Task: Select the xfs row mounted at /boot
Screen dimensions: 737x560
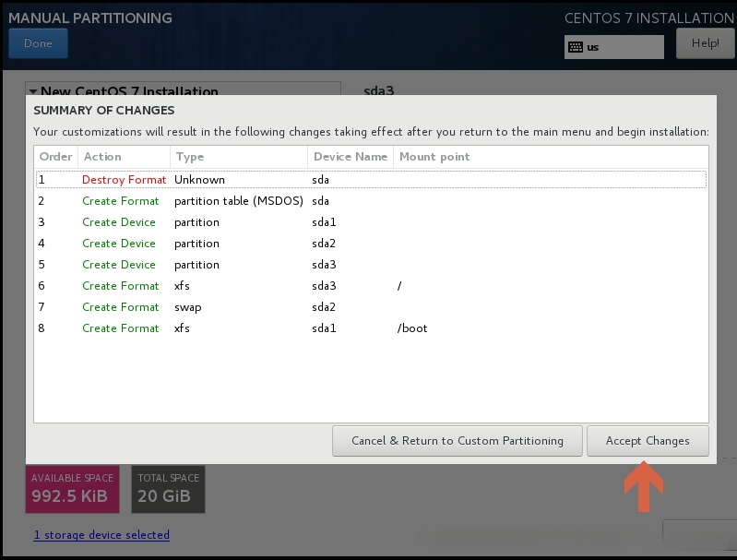Action: pos(372,328)
